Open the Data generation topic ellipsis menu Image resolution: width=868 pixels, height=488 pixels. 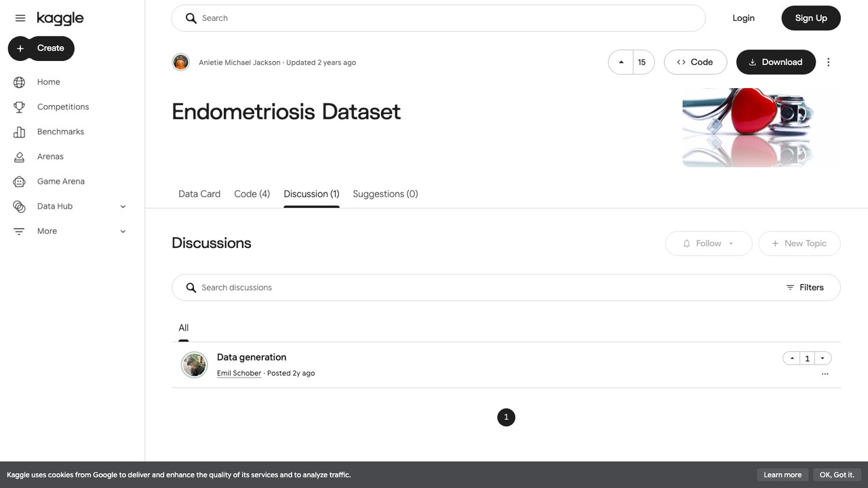tap(825, 373)
